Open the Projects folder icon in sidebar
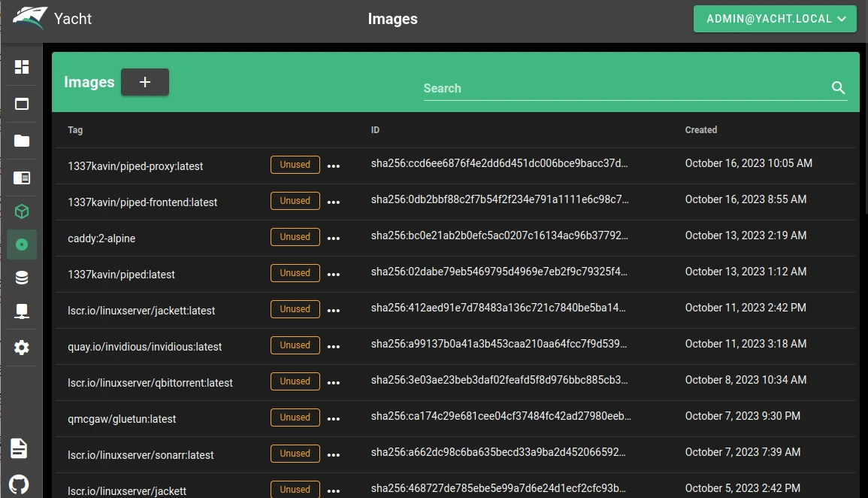This screenshot has height=498, width=868. (x=22, y=141)
